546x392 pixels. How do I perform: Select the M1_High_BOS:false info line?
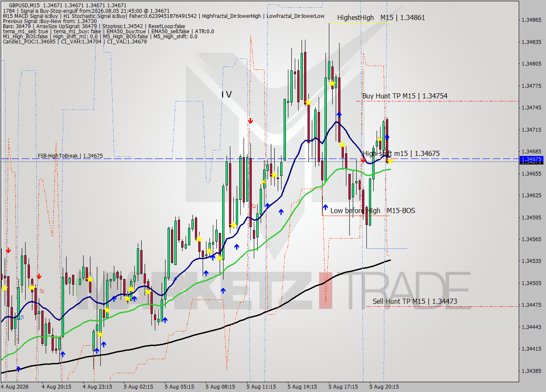(x=100, y=36)
